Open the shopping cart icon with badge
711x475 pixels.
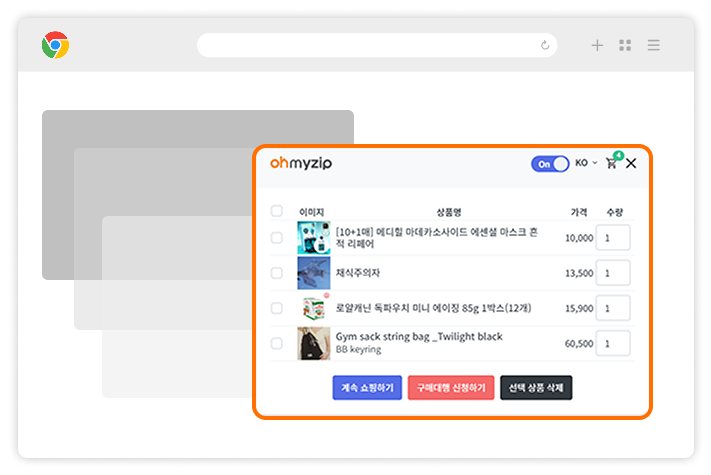611,163
